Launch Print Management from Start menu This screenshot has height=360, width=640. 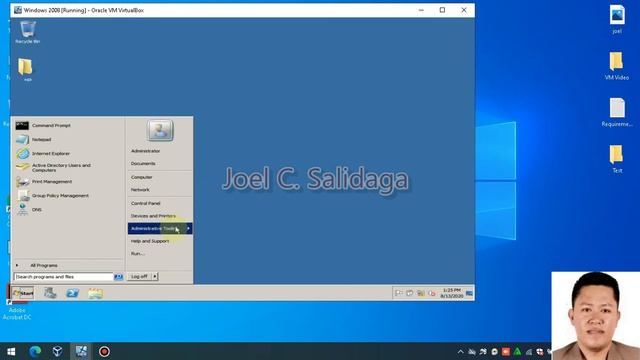[x=67, y=182]
